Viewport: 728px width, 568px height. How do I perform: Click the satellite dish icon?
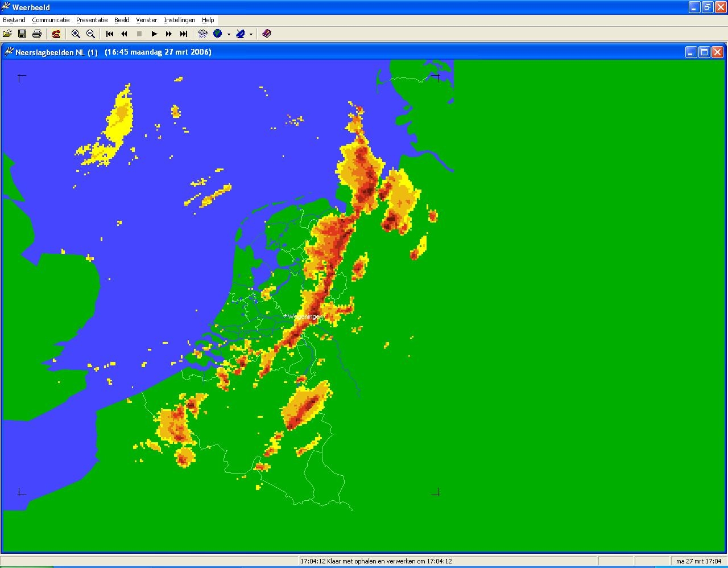[240, 34]
